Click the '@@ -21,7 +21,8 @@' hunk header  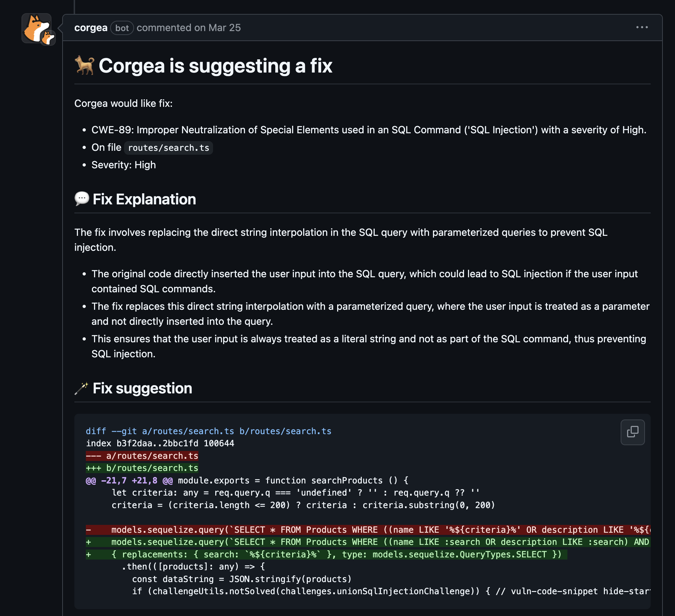[x=129, y=481]
